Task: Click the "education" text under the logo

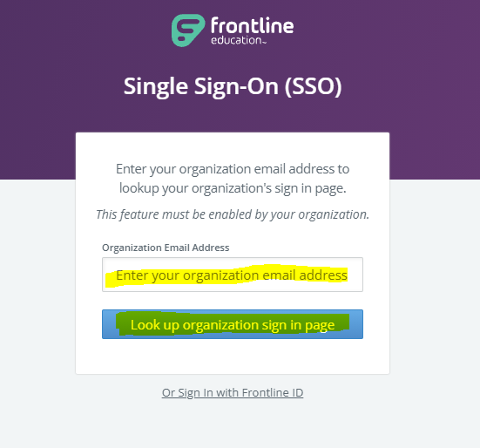Action: click(236, 40)
